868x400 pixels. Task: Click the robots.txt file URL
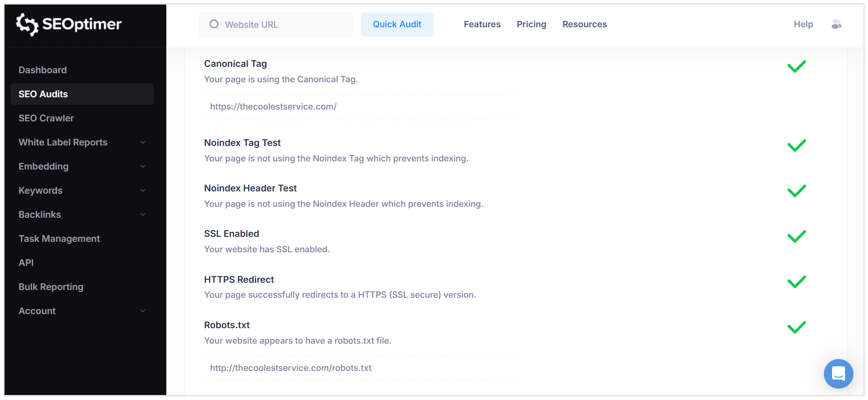pyautogui.click(x=291, y=368)
